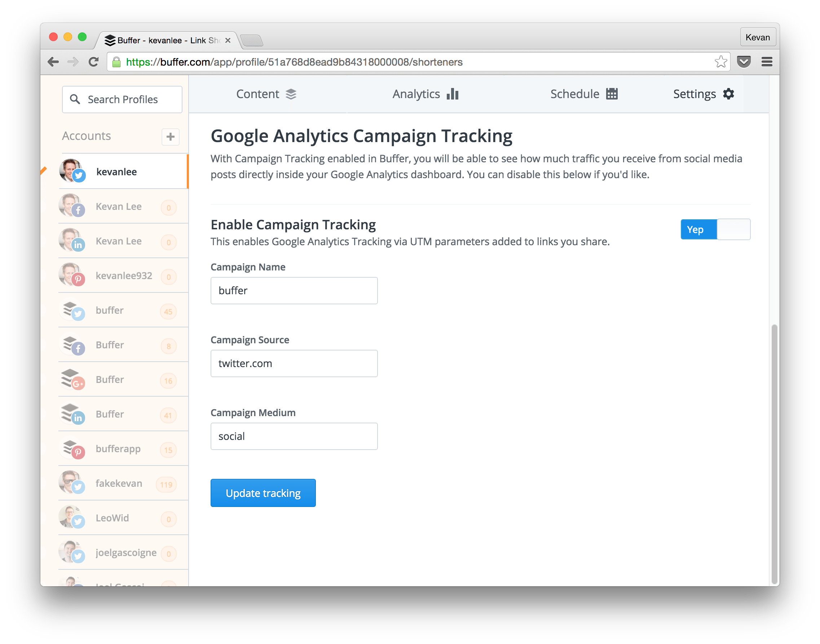This screenshot has width=820, height=644.
Task: Select Buffer Facebook account with 8
Action: tap(123, 345)
